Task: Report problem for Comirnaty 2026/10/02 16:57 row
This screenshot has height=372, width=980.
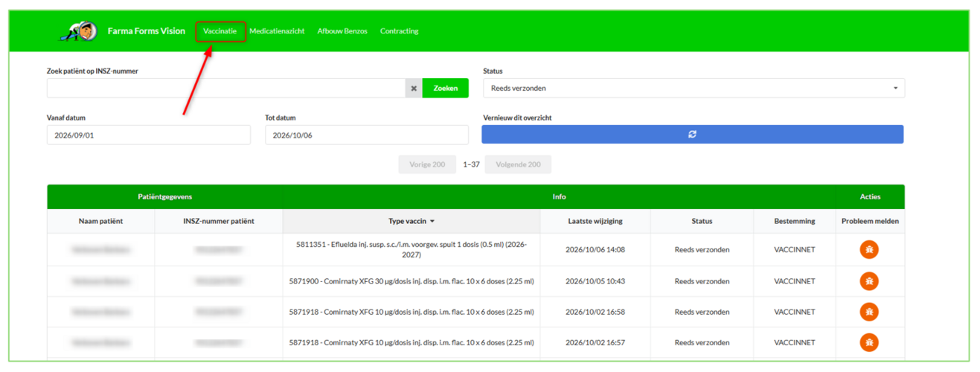Action: click(869, 342)
